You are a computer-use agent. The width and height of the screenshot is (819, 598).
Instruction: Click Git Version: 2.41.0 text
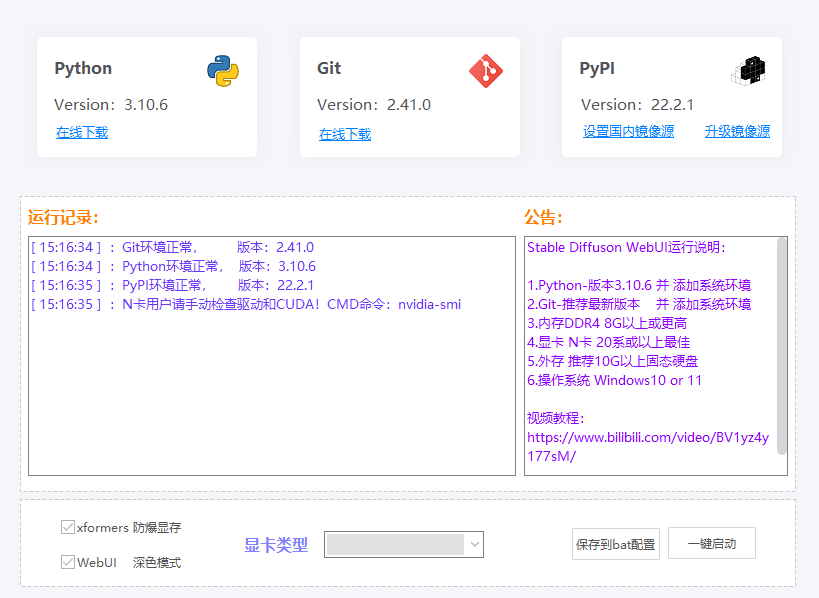(x=374, y=104)
